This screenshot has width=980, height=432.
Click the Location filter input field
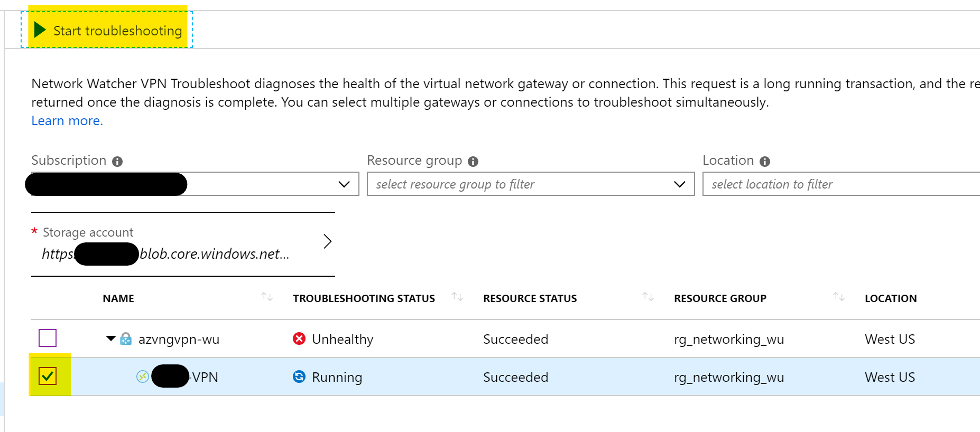[x=840, y=184]
